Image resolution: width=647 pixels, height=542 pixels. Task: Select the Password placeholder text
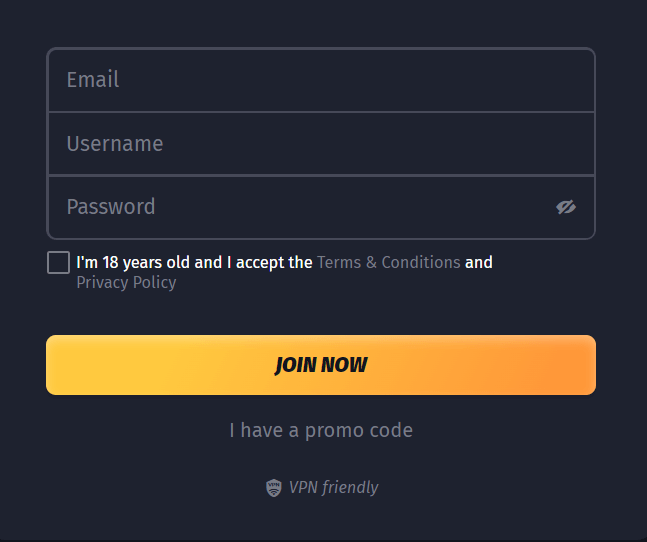pyautogui.click(x=111, y=207)
